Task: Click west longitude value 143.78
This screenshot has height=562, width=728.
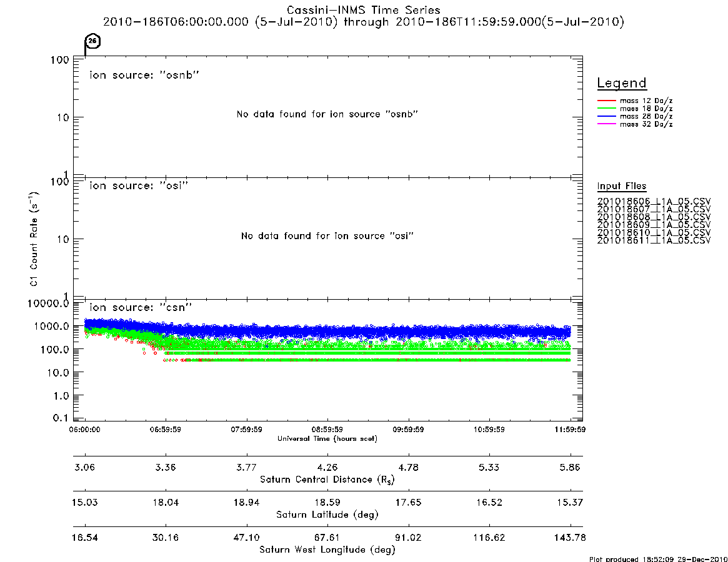Action: coord(570,538)
